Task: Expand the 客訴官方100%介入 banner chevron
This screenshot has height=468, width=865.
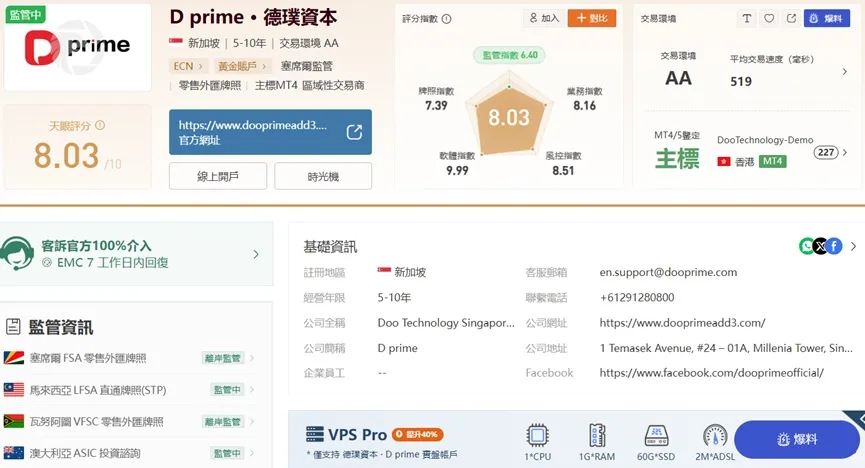Action: coord(255,254)
